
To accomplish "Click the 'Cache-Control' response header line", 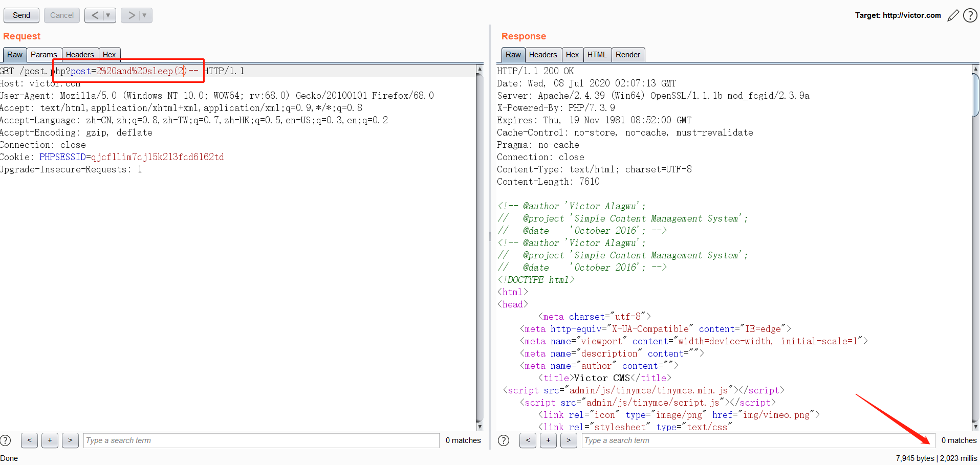I will pos(625,132).
